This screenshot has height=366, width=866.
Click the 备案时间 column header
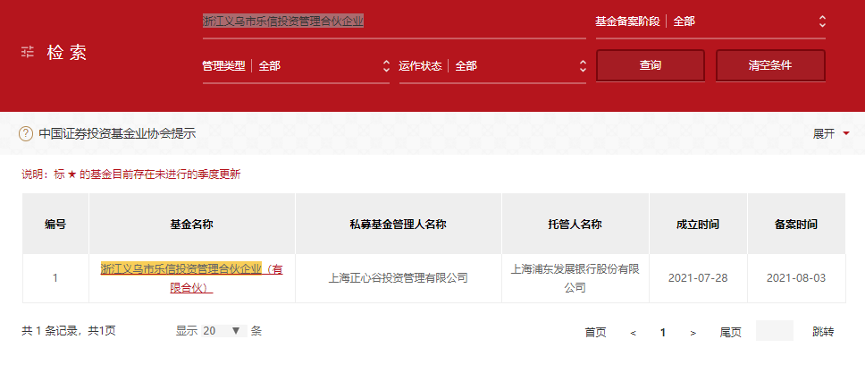pos(796,224)
